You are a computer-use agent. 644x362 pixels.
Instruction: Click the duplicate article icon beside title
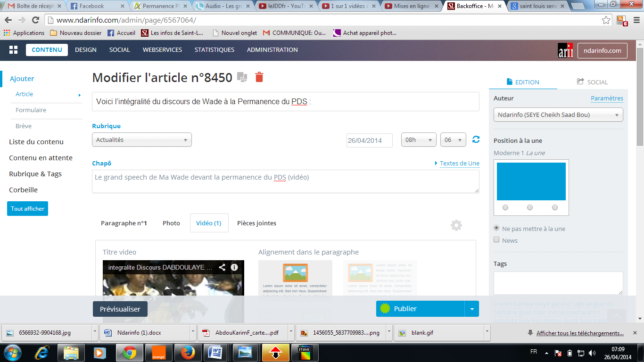242,77
